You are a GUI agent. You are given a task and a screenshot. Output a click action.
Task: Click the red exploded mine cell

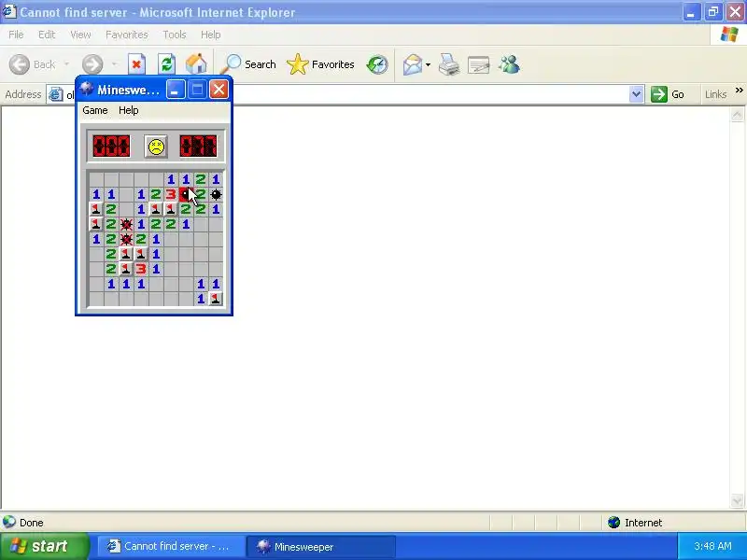(186, 194)
